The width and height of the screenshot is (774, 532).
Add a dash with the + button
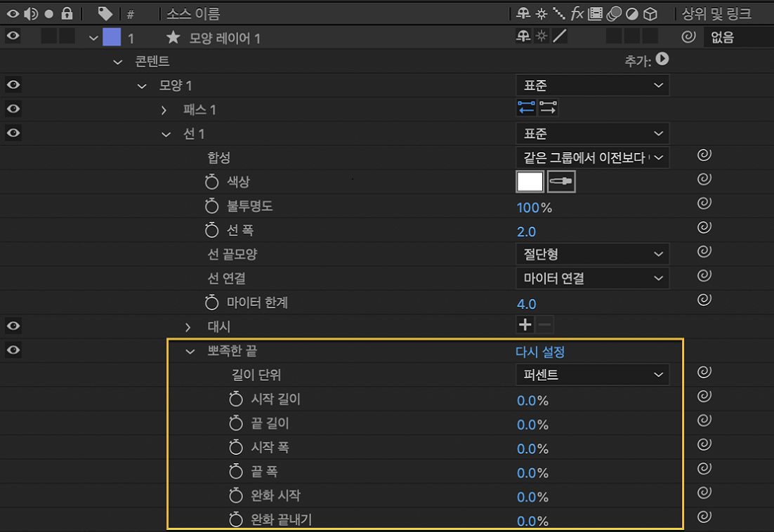click(x=525, y=325)
